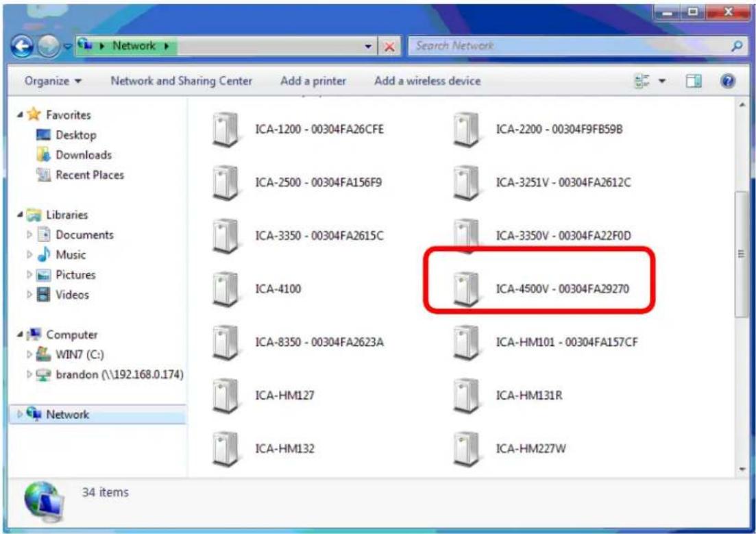756x534 pixels.
Task: Stop loading with the red X button
Action: [x=389, y=47]
